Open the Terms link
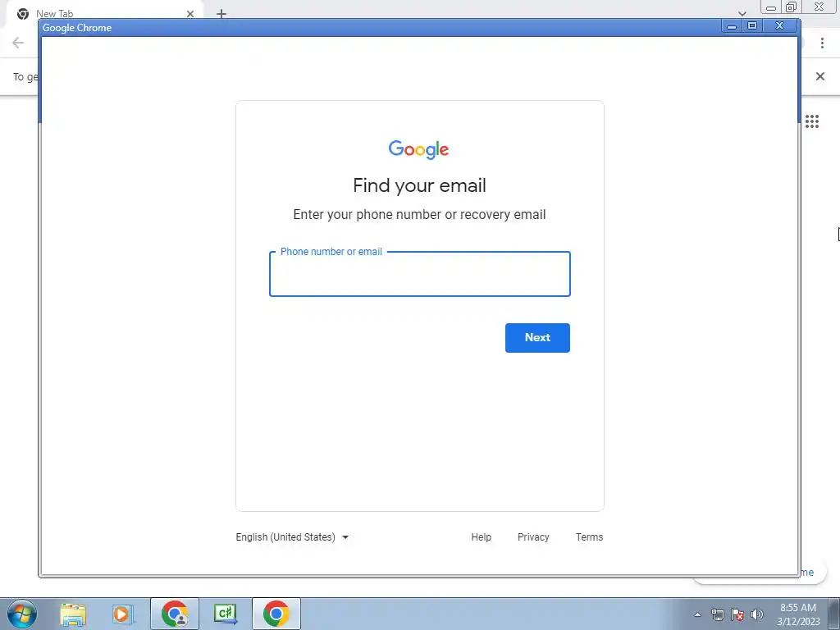This screenshot has height=630, width=840. tap(589, 536)
